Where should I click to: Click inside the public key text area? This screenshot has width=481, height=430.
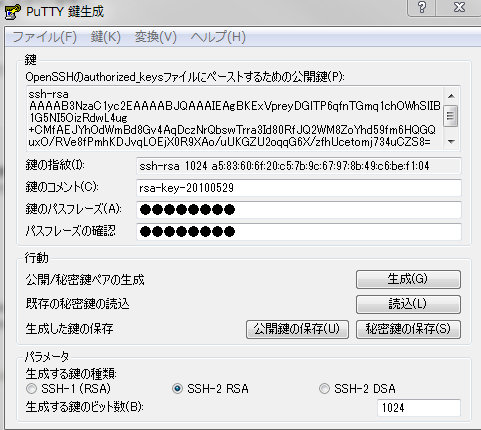point(235,118)
